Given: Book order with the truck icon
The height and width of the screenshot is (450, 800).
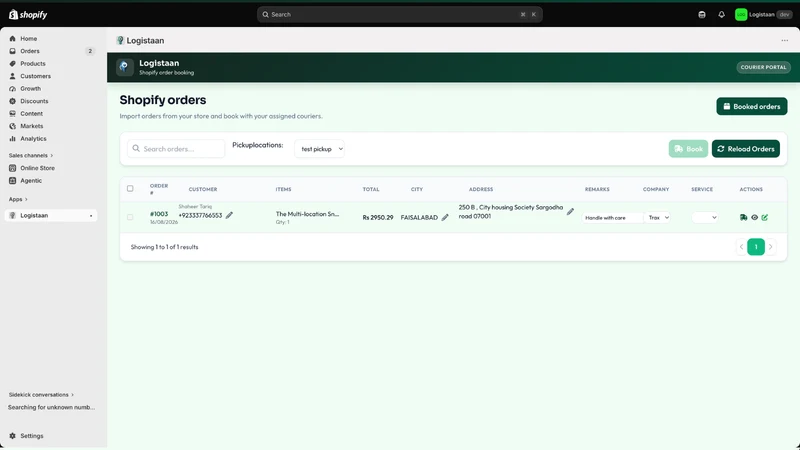Looking at the screenshot, I should 743,217.
